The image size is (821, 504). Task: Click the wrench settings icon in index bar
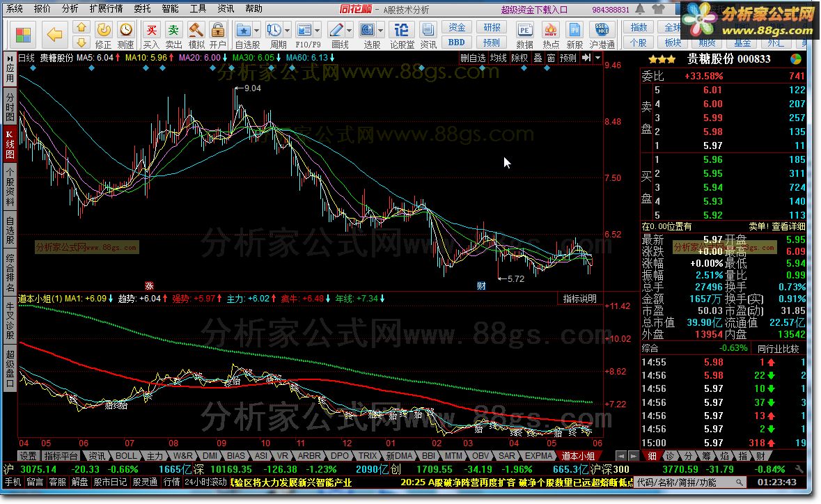pos(799,469)
